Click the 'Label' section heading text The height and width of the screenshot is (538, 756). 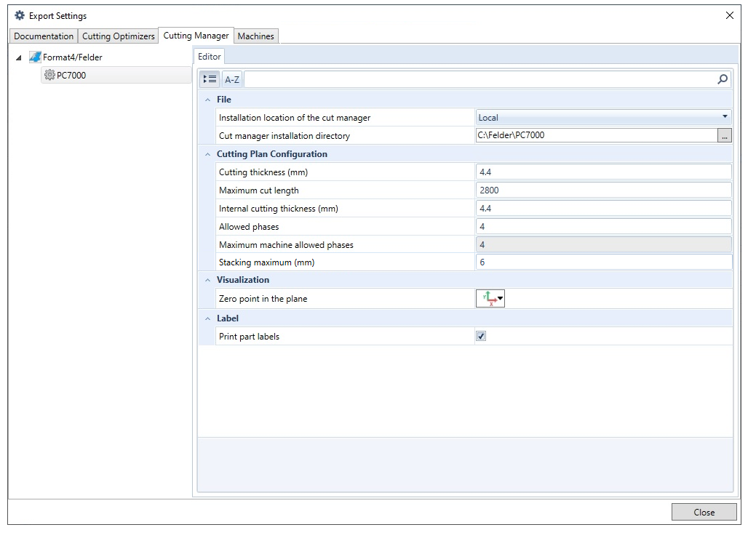point(228,318)
